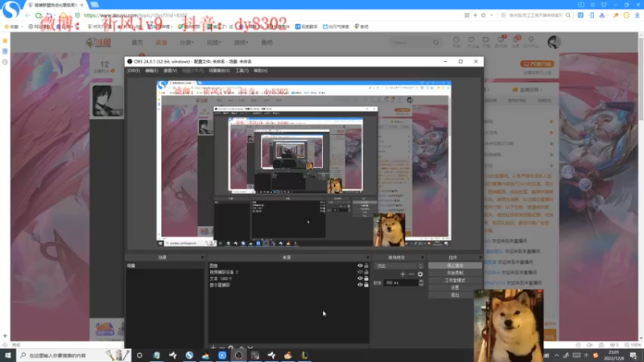
Task: Toggle visibility of the 文本 (GDI+) source
Action: point(360,278)
